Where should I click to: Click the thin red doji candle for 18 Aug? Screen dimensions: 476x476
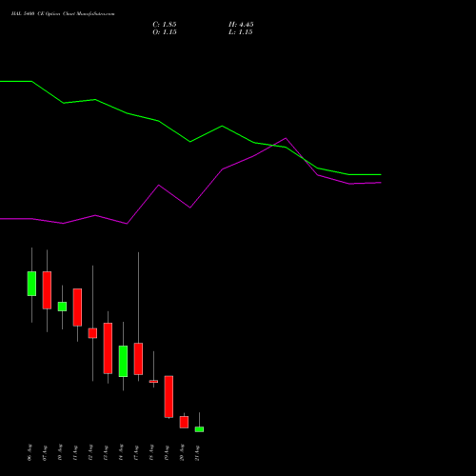coord(153,382)
